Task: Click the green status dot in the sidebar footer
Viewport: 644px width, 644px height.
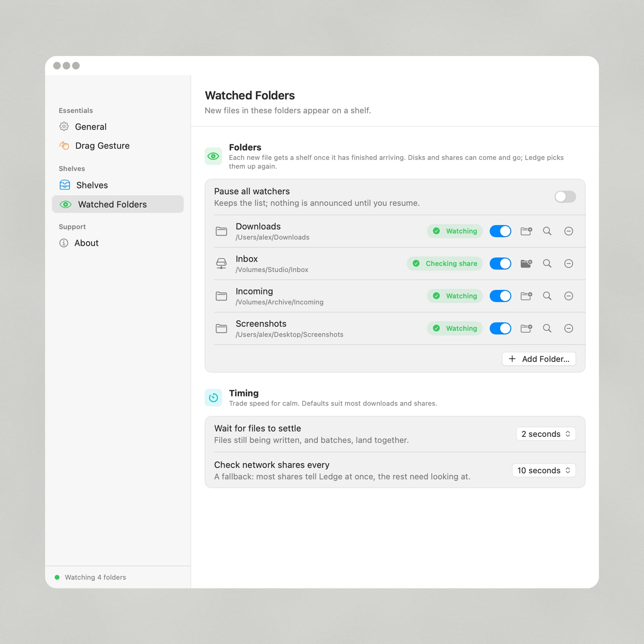Action: tap(57, 577)
